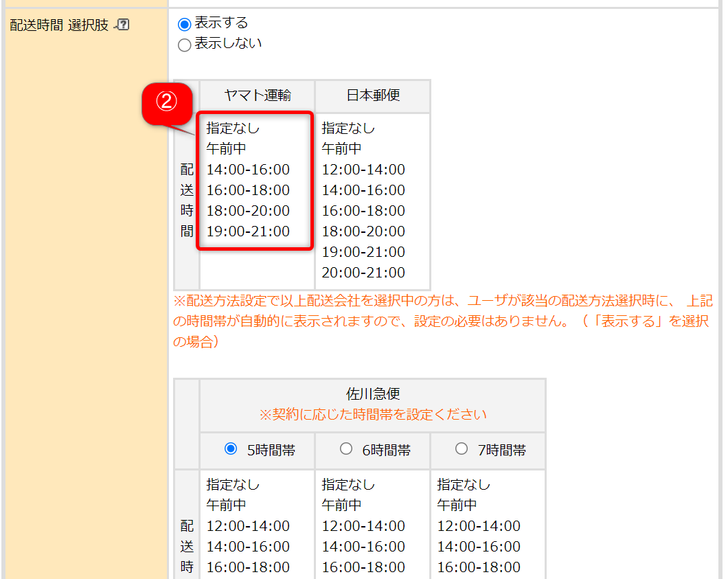This screenshot has height=579, width=728.
Task: Pick the 7時間帯 radio option
Action: [x=462, y=449]
